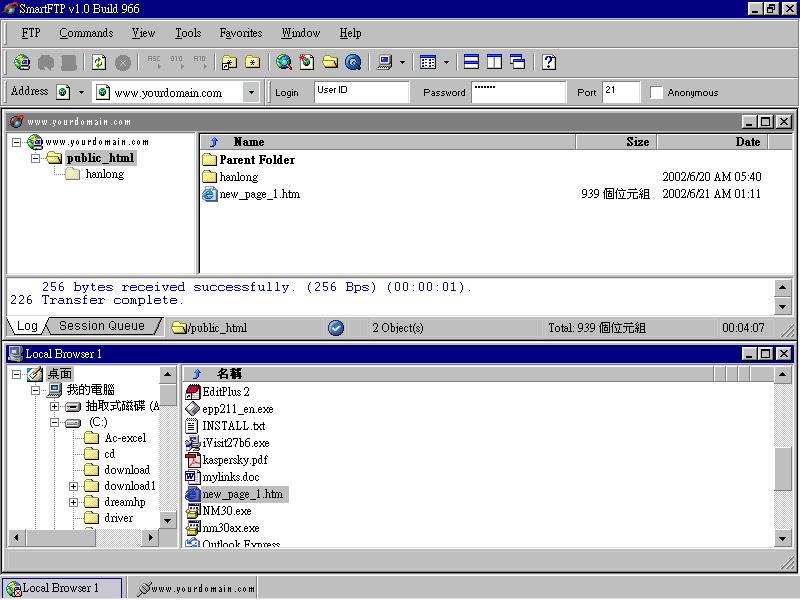This screenshot has height=600, width=800.
Task: Select A10 auto transfer mode
Action: click(x=199, y=62)
